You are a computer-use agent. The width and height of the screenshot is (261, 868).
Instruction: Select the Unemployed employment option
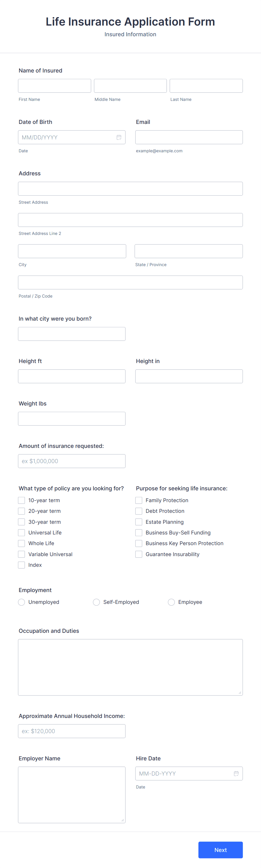coord(21,602)
